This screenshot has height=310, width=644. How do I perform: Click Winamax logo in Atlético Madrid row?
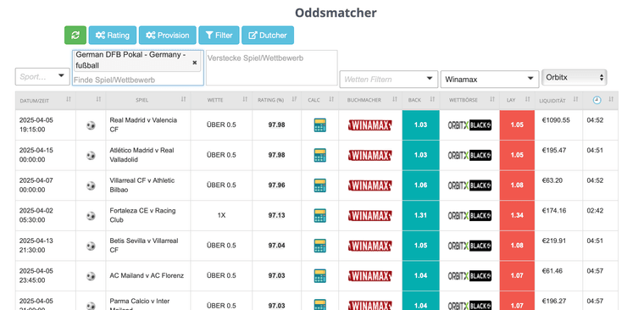point(370,155)
